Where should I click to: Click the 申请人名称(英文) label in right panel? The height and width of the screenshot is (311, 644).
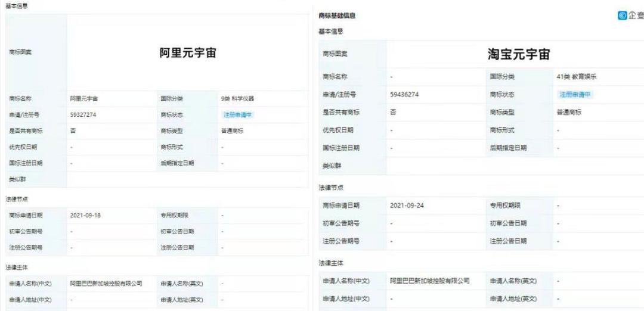[x=513, y=281]
